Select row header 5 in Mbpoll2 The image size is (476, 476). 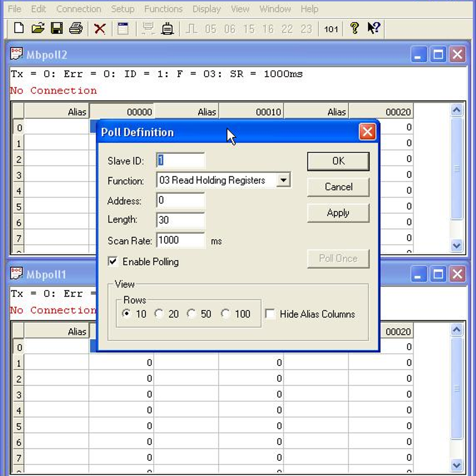coord(19,207)
